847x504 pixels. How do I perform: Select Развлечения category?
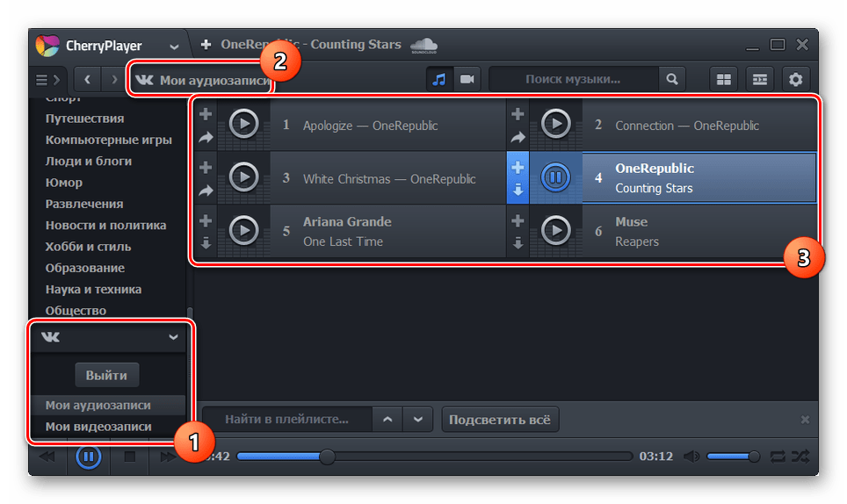coord(84,204)
